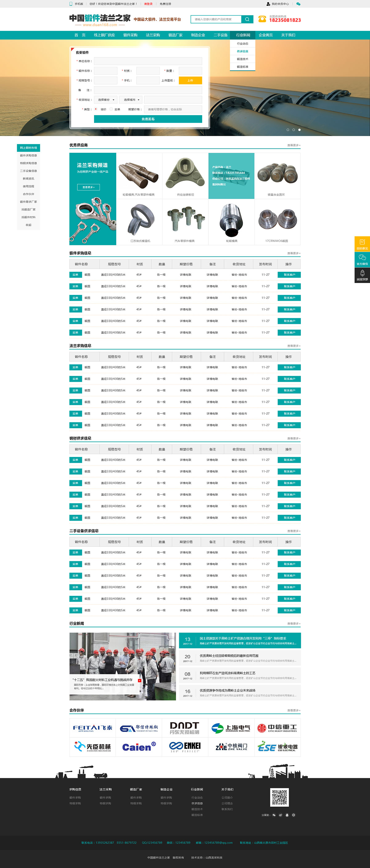The height and width of the screenshot is (868, 370).
Task: Open the 上海电气 partner logo
Action: coord(231,728)
